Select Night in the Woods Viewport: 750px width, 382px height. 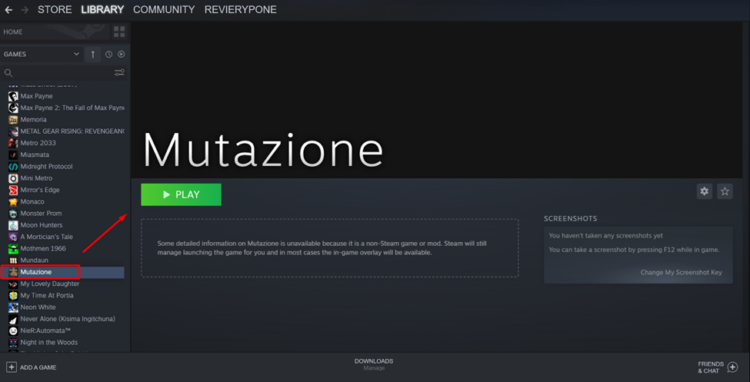pyautogui.click(x=66, y=342)
